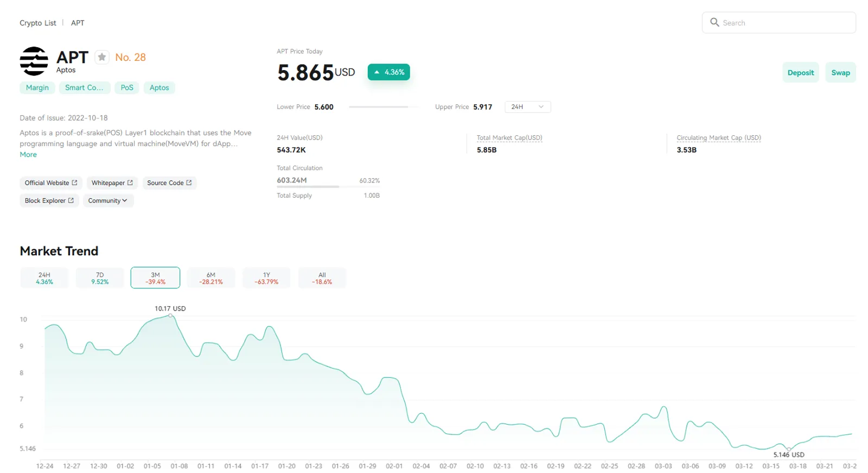Select the Smart Co... tag
This screenshot has width=868, height=473.
tap(84, 87)
